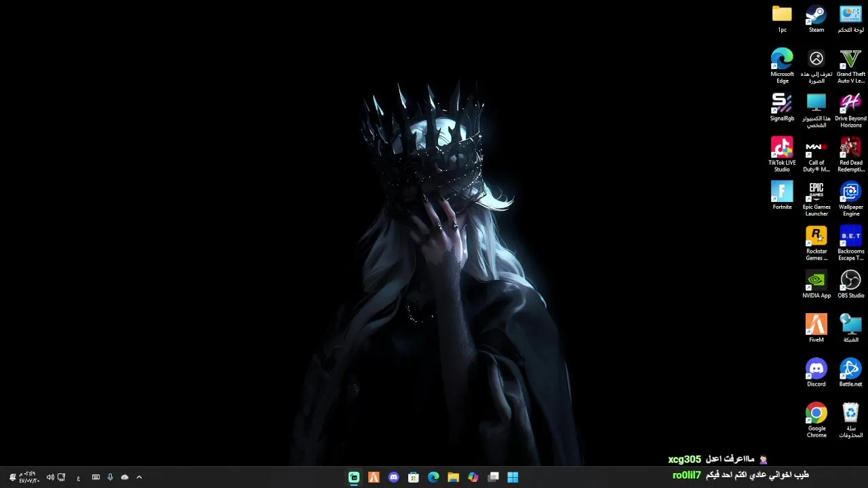Open Fortnite desktop shortcut

pyautogui.click(x=782, y=197)
